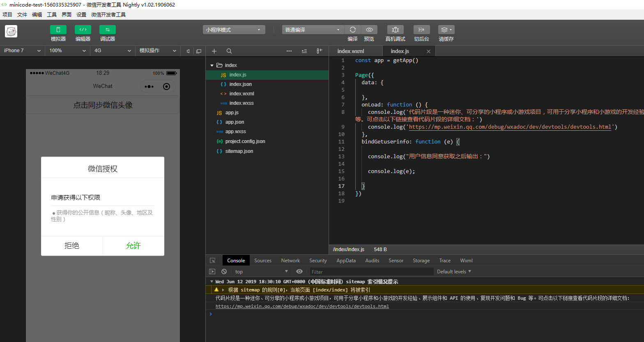
Task: Switch to the Storage tab
Action: [421, 261]
